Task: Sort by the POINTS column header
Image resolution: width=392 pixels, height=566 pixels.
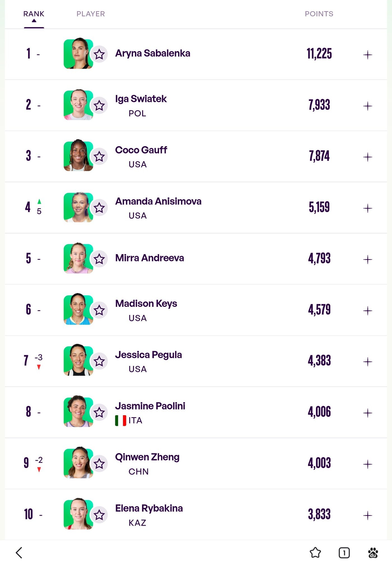Action: (319, 14)
